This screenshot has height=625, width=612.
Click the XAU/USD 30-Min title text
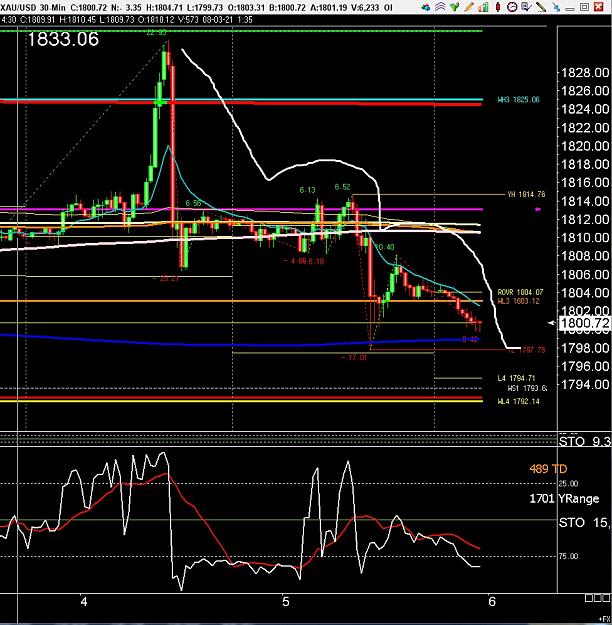[x=33, y=7]
